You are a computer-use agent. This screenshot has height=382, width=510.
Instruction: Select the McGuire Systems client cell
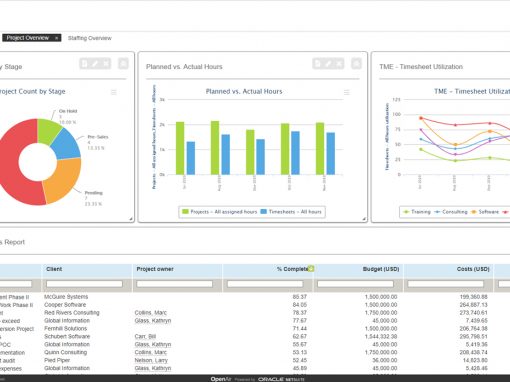tap(66, 297)
